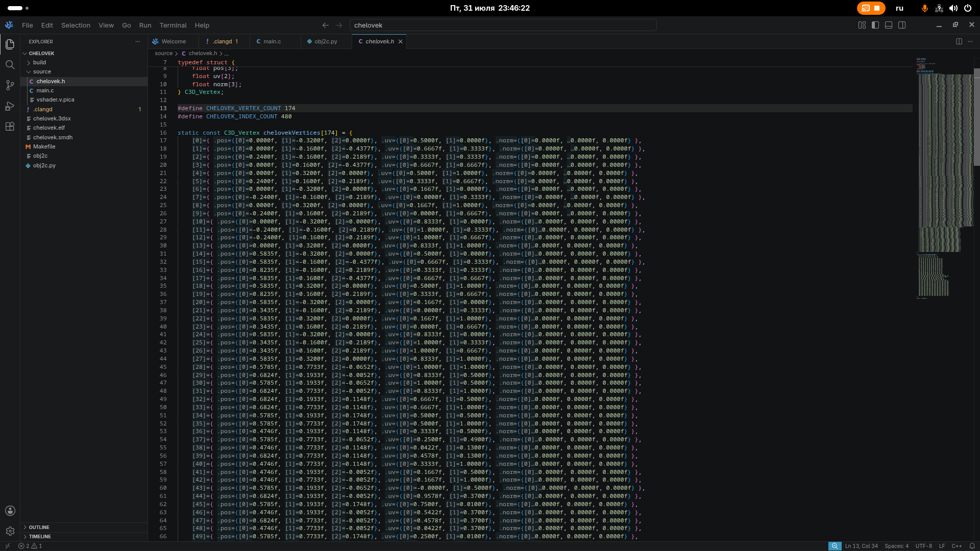Open the Extensions view
Screen dimensions: 980x551
pos(10,127)
